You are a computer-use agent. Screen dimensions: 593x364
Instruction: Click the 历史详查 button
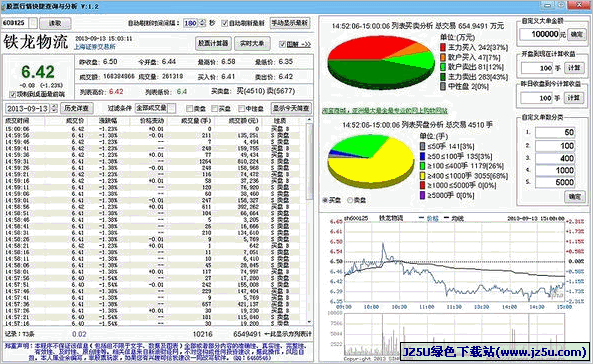tap(77, 108)
